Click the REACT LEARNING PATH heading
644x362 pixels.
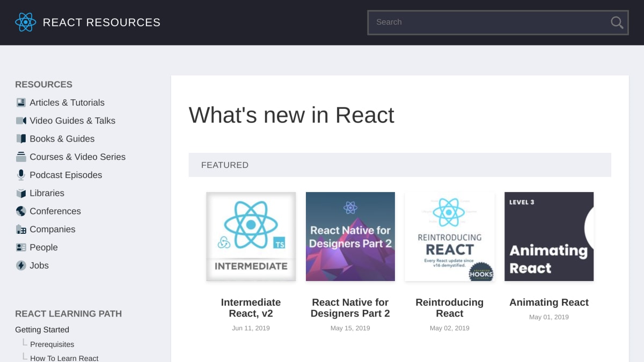click(69, 314)
